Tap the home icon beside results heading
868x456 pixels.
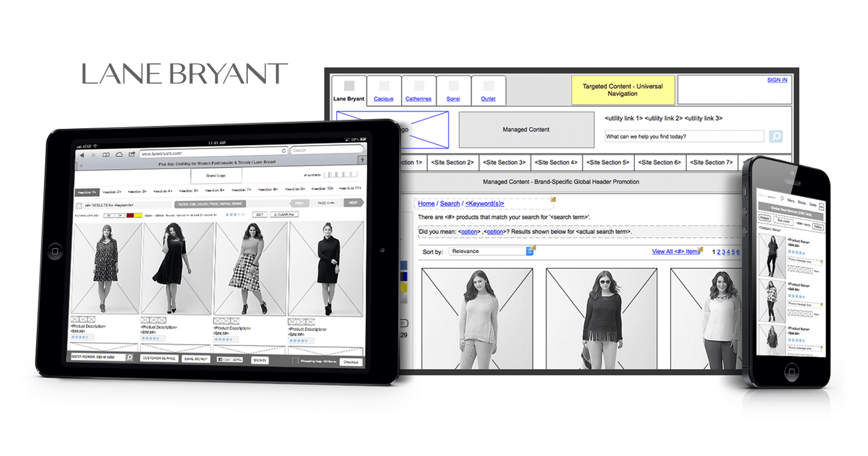pos(79,205)
